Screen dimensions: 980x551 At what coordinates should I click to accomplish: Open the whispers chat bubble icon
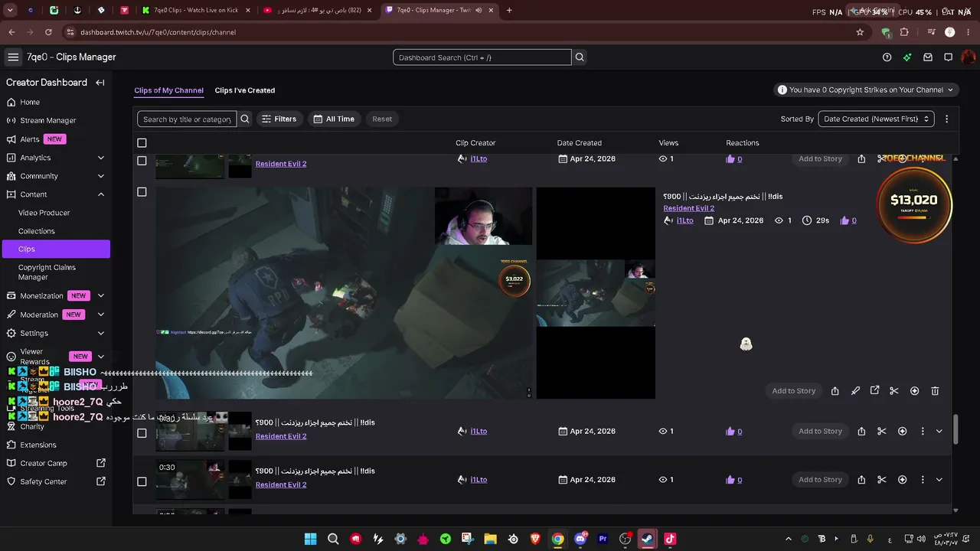(948, 57)
